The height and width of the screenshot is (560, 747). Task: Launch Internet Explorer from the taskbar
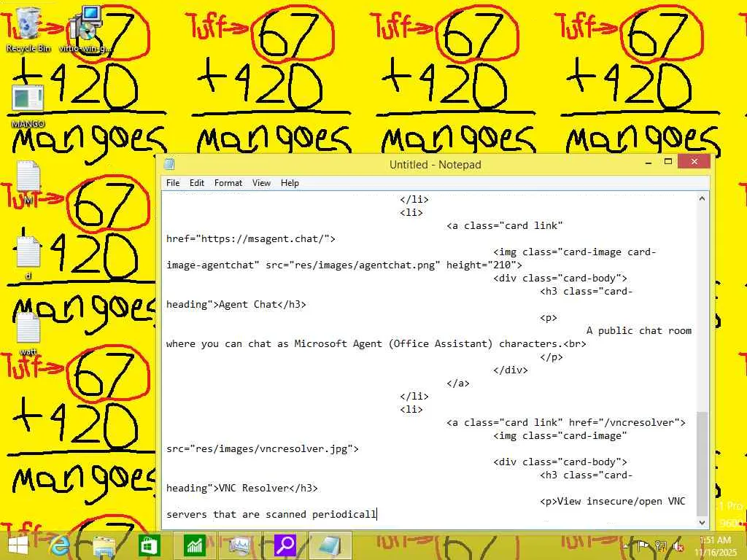(x=60, y=545)
